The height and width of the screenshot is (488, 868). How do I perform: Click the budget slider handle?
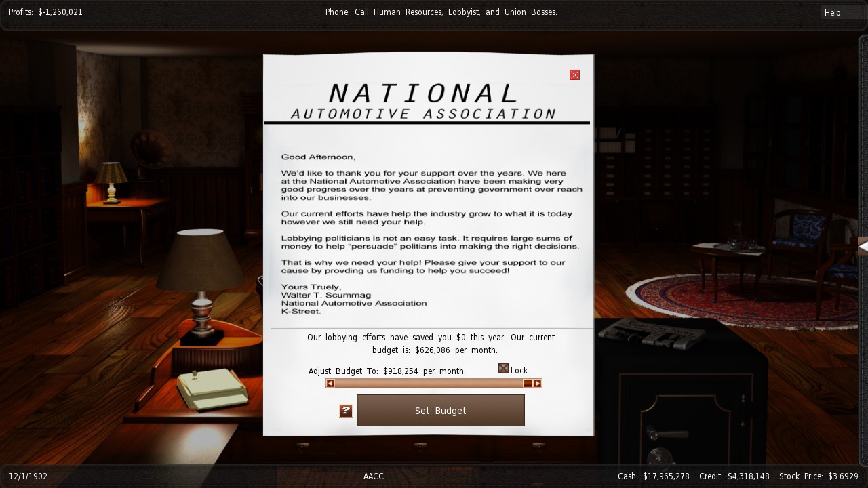(x=528, y=384)
